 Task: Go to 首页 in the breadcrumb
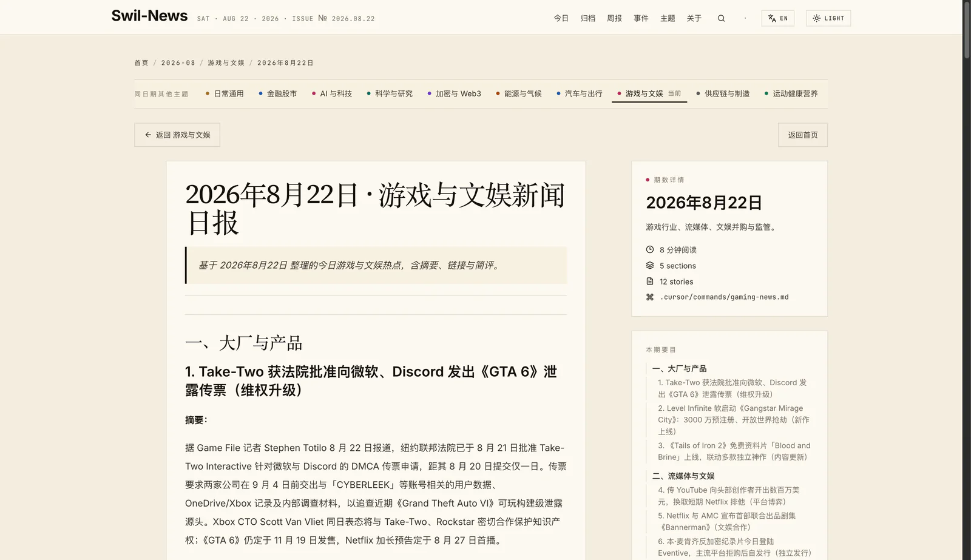click(x=141, y=63)
